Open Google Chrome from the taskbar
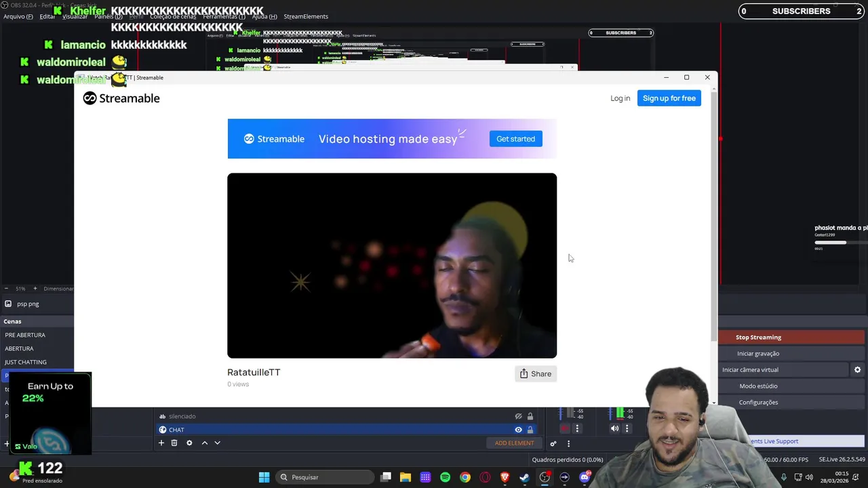This screenshot has height=488, width=868. pyautogui.click(x=465, y=477)
